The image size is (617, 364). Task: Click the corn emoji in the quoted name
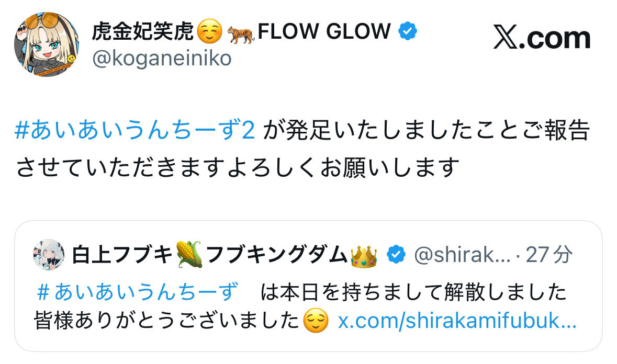(x=189, y=255)
